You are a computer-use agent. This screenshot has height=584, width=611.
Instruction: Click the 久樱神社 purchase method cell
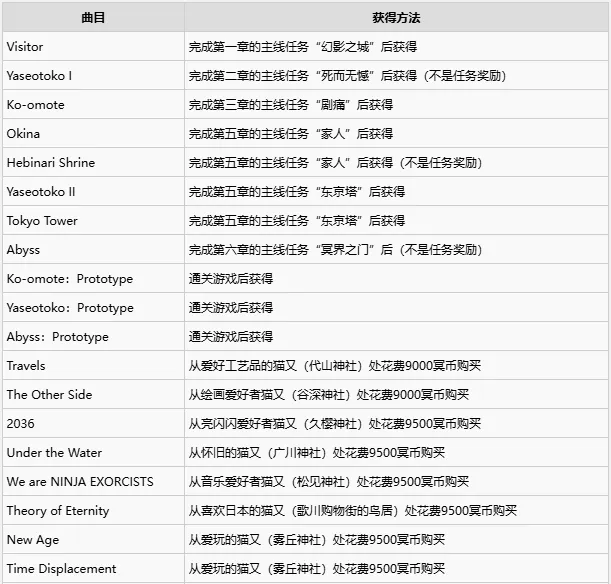click(396, 423)
